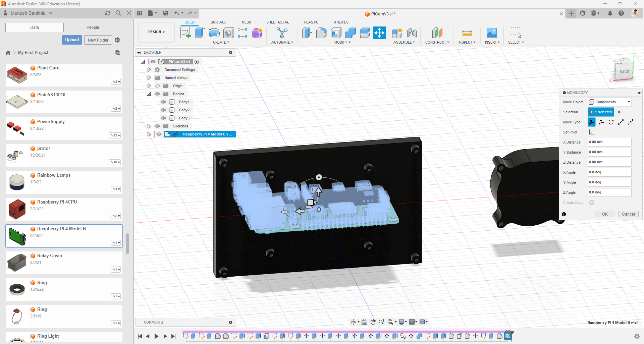
Task: Enable the Create Copy checkbox
Action: [592, 203]
